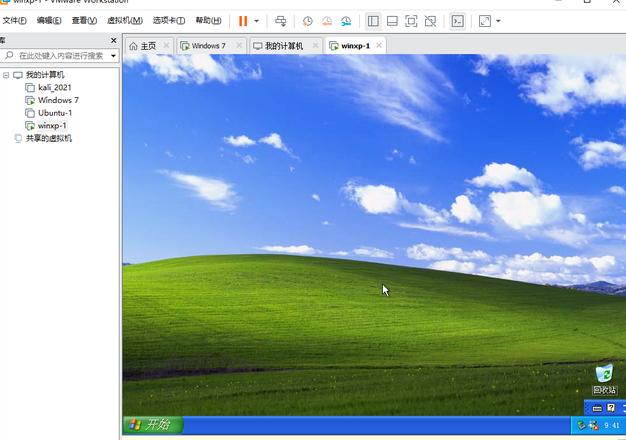The height and width of the screenshot is (440, 626).
Task: Revert to the previous snapshot icon
Action: 327,21
